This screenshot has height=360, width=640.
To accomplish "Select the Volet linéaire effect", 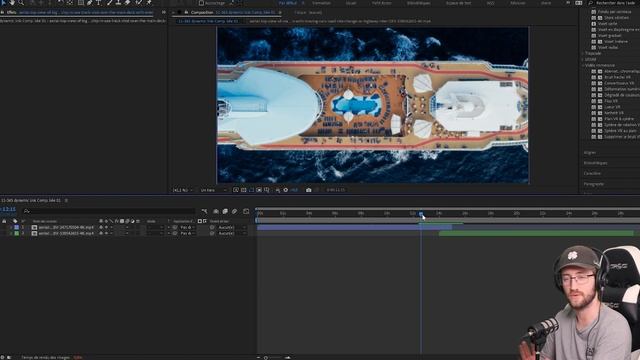I will [x=616, y=42].
